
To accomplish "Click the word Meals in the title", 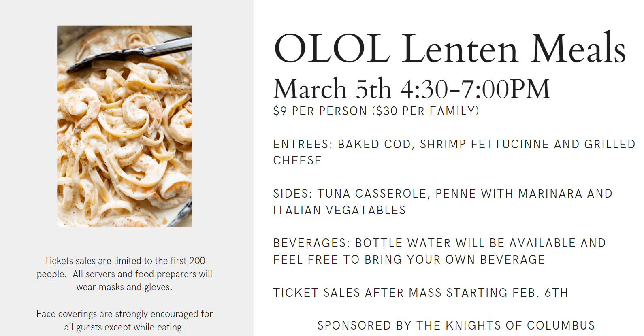I will (x=578, y=49).
